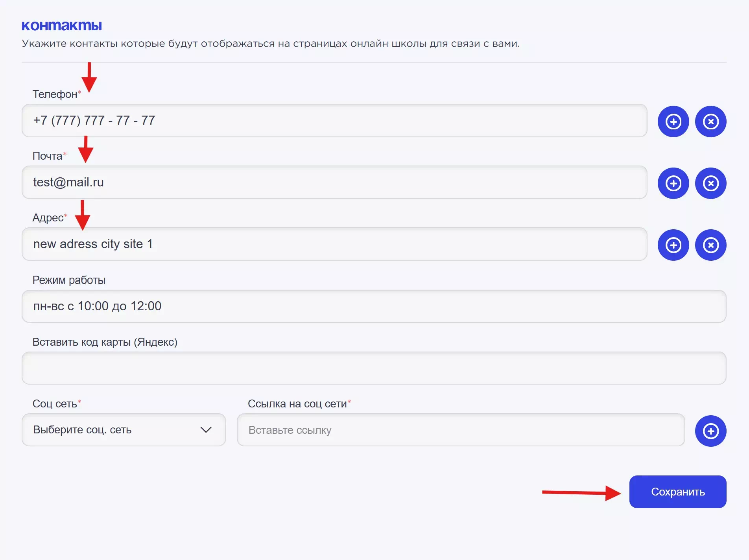The width and height of the screenshot is (749, 560).
Task: Focus the Режим работы input field
Action: click(374, 306)
